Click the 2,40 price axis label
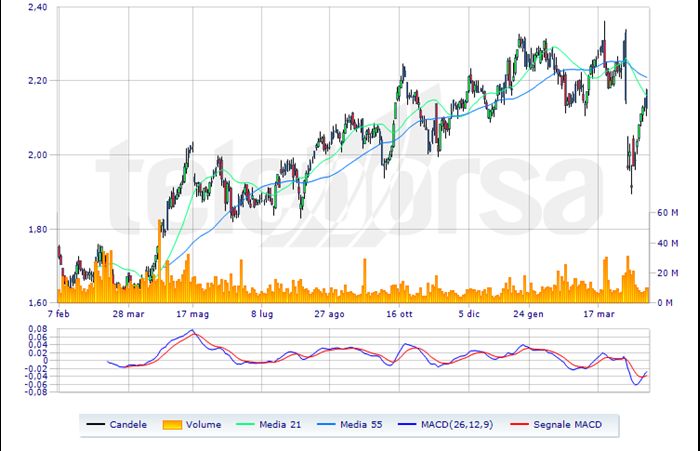This screenshot has height=451, width=700. coord(38,8)
